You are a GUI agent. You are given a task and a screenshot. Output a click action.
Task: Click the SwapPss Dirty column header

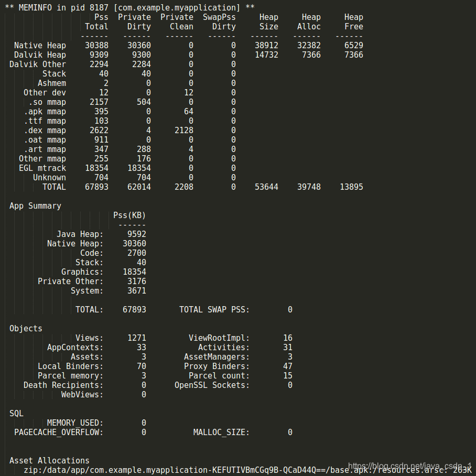[219, 22]
